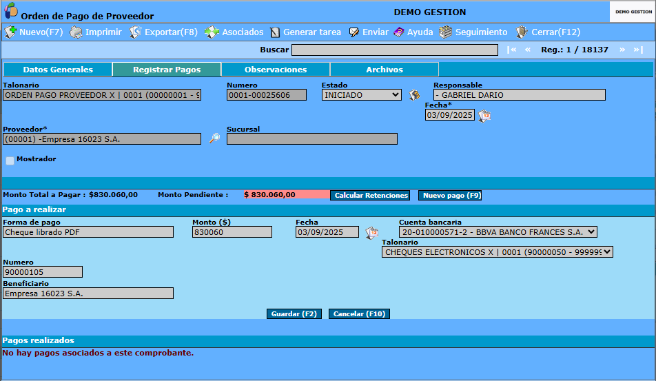The height and width of the screenshot is (381, 656).
Task: Click the Proveedor search magnifier icon
Action: (x=215, y=138)
